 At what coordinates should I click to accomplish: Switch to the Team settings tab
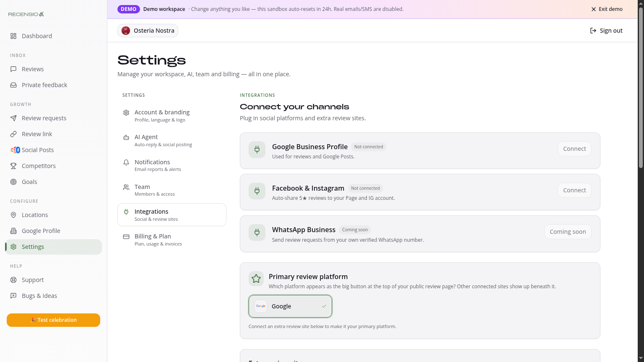172,190
